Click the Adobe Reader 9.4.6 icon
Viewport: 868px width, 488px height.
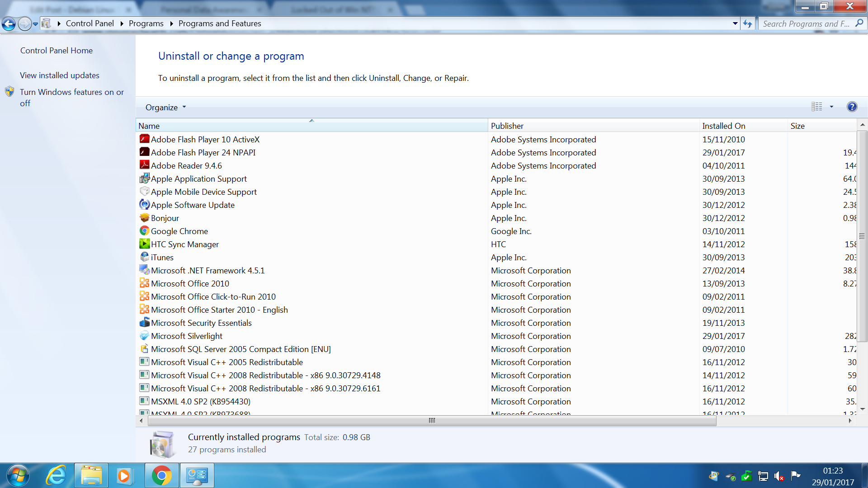[144, 165]
